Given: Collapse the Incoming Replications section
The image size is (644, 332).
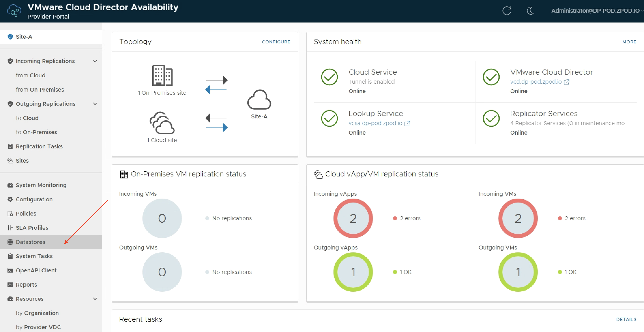Looking at the screenshot, I should 95,61.
